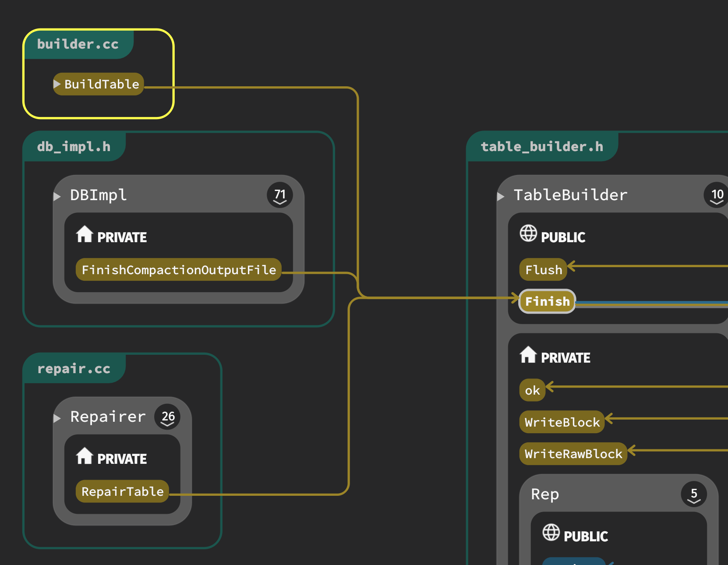Expand the Rep class 5 members badge
The image size is (728, 565).
tap(693, 494)
